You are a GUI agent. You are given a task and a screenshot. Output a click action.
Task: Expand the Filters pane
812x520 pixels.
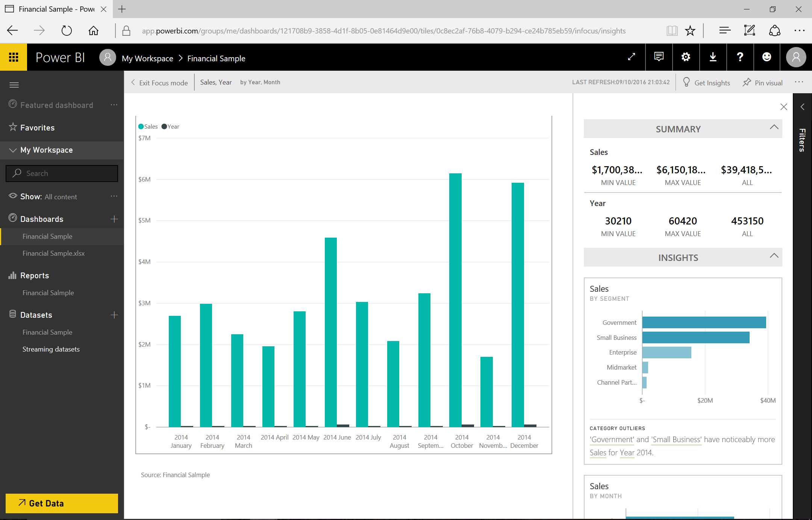click(802, 107)
